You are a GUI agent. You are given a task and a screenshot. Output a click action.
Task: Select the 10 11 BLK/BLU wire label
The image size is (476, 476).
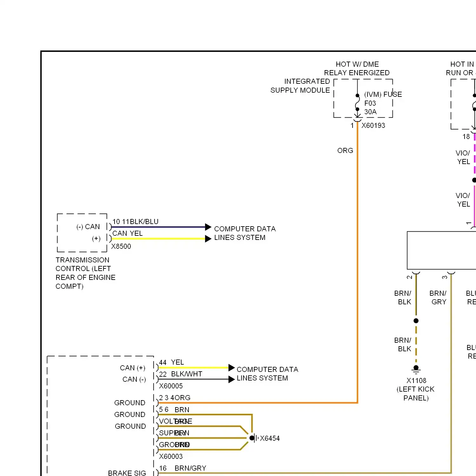tap(136, 221)
